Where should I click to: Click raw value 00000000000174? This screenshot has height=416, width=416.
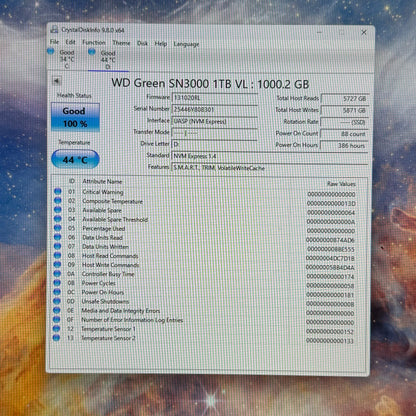330,277
